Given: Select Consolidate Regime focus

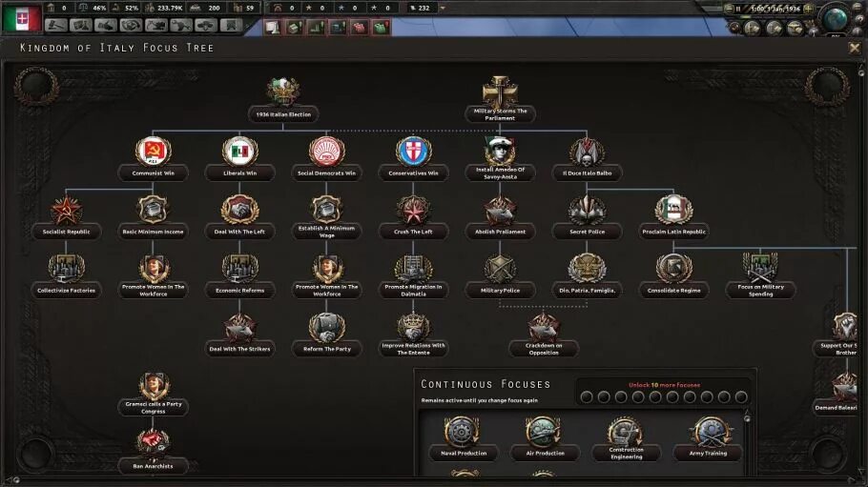Looking at the screenshot, I should [673, 275].
